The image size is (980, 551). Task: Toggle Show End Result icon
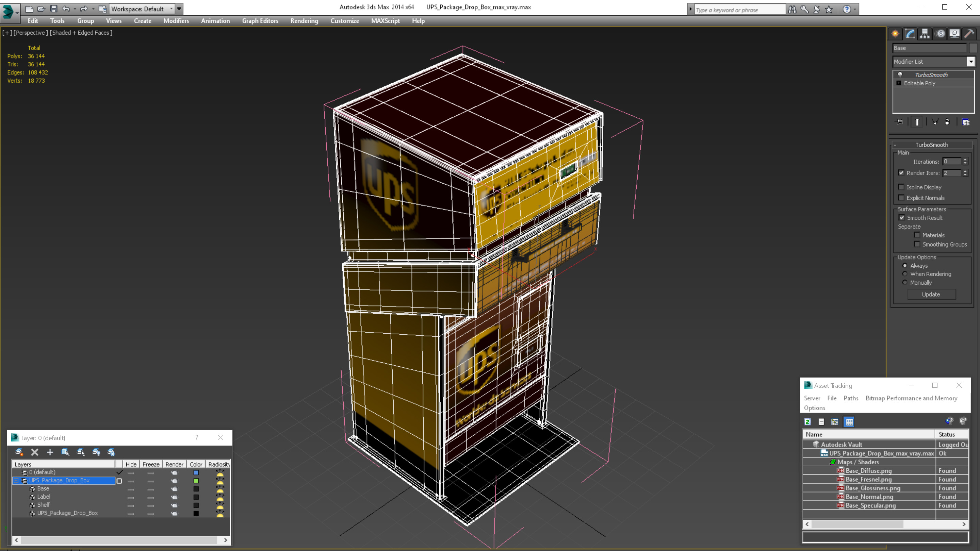coord(917,122)
